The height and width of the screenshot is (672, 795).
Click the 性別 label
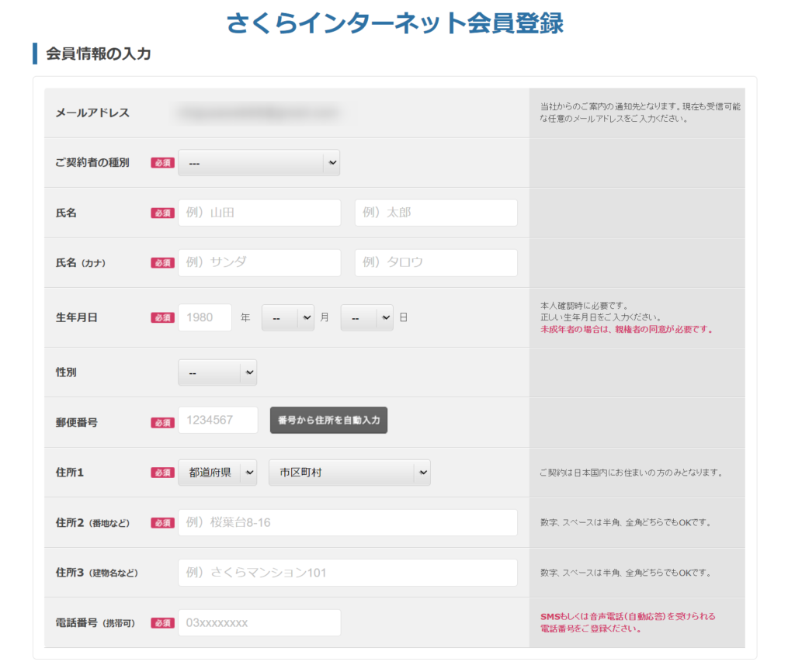point(66,372)
